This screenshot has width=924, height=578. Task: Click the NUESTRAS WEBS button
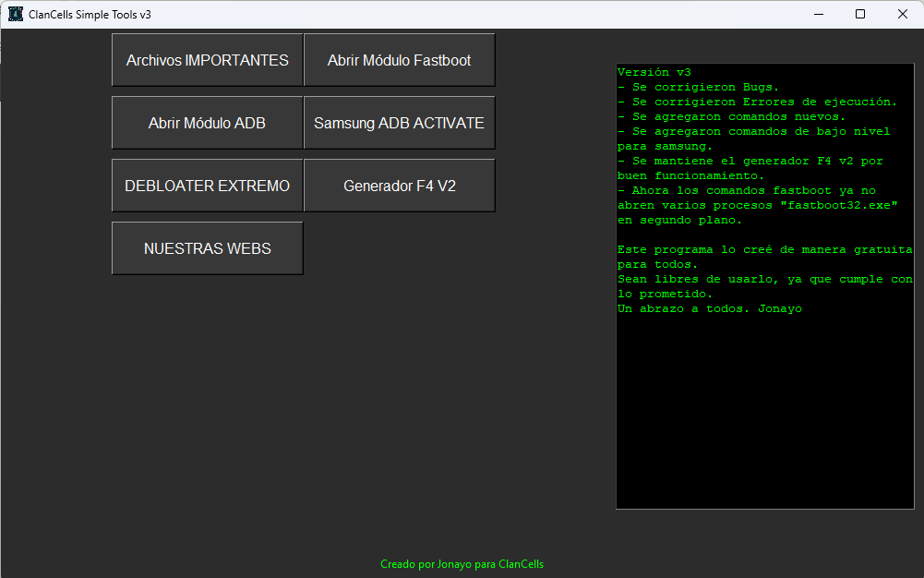(208, 248)
